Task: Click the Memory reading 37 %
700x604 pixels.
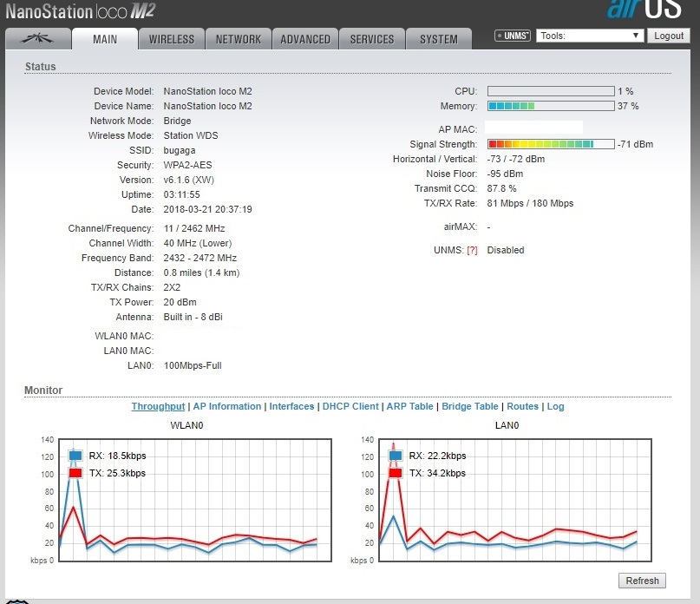Action: tap(628, 107)
